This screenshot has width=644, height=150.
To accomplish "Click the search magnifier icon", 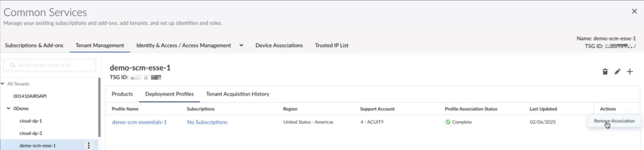I will 13,65.
